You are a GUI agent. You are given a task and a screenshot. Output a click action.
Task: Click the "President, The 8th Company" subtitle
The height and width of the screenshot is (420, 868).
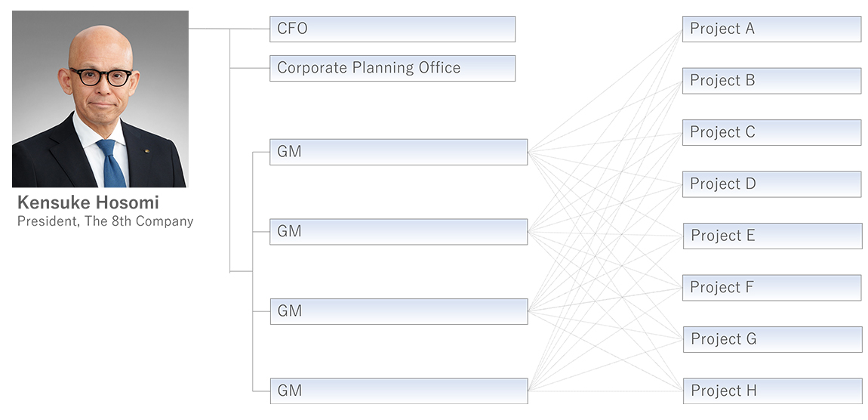(105, 221)
